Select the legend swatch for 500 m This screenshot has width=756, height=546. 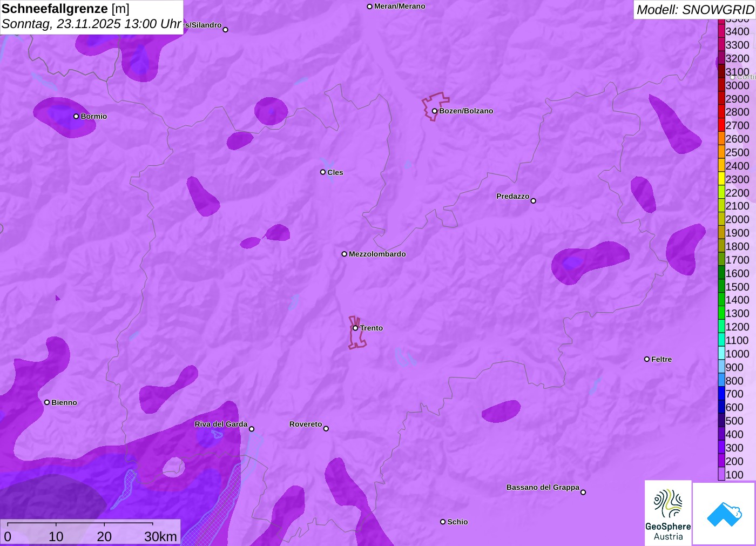click(721, 421)
